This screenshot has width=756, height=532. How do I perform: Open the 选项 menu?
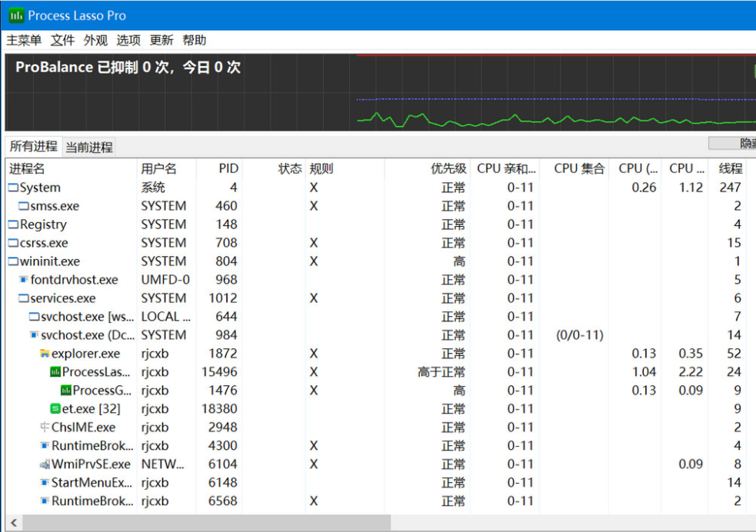pyautogui.click(x=128, y=40)
